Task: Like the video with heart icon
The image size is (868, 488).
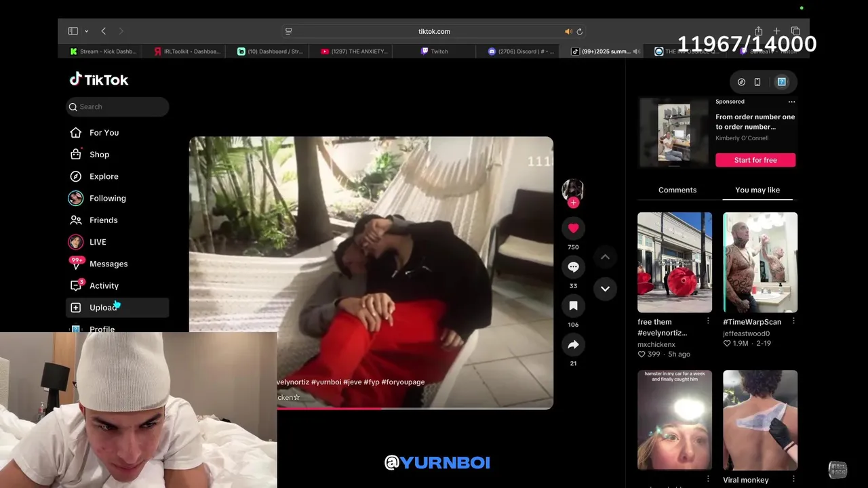Action: 573,228
